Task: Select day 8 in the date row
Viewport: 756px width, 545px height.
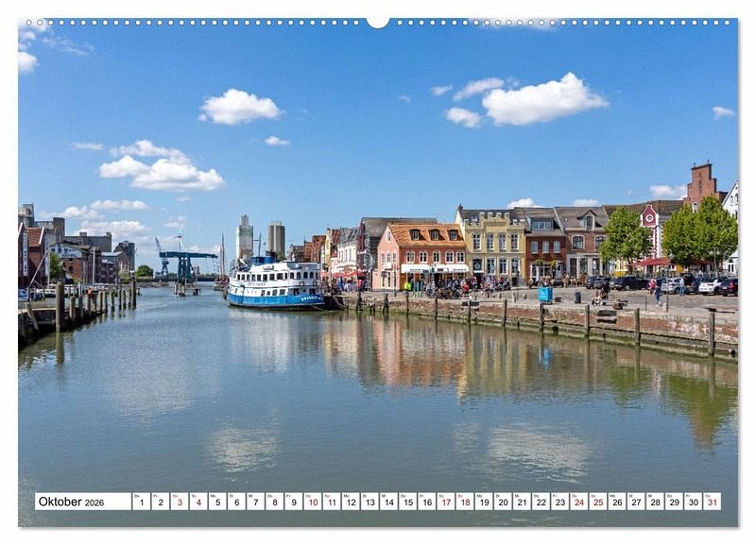Action: (x=275, y=502)
